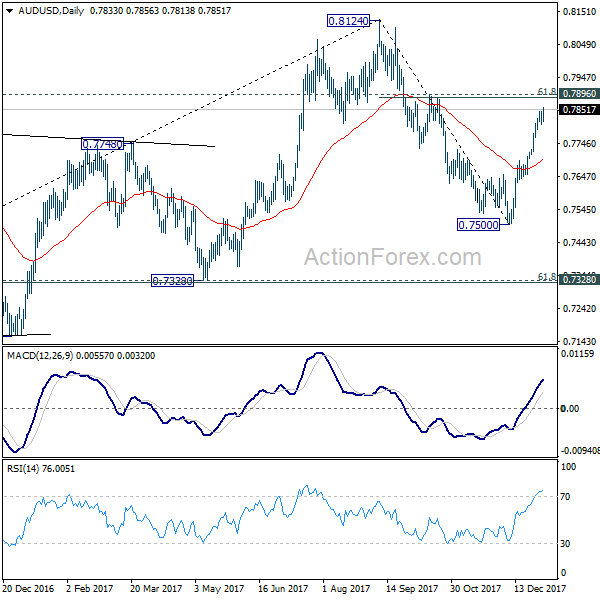Click the 30 Oct 2017 date label
This screenshot has width=600, height=600.
tap(475, 588)
